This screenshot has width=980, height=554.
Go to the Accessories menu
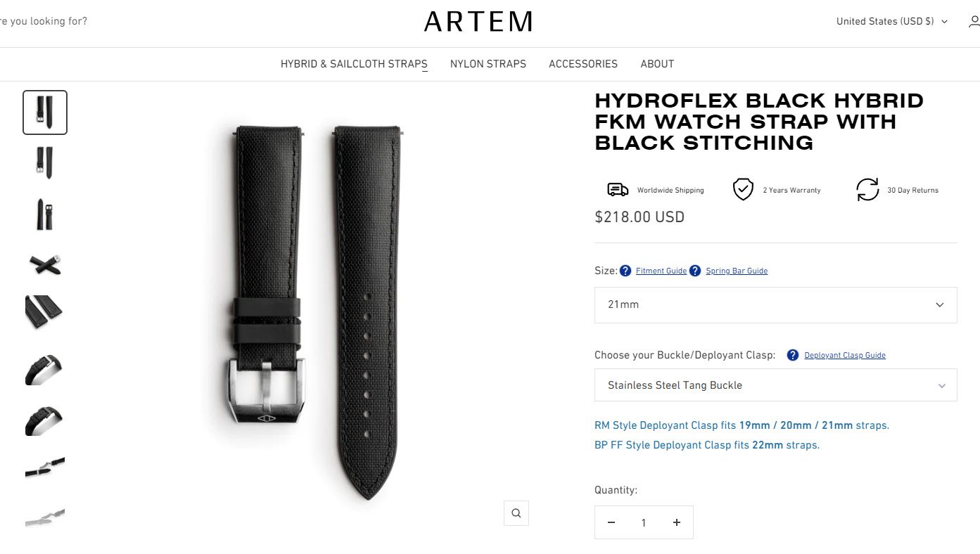click(x=583, y=64)
